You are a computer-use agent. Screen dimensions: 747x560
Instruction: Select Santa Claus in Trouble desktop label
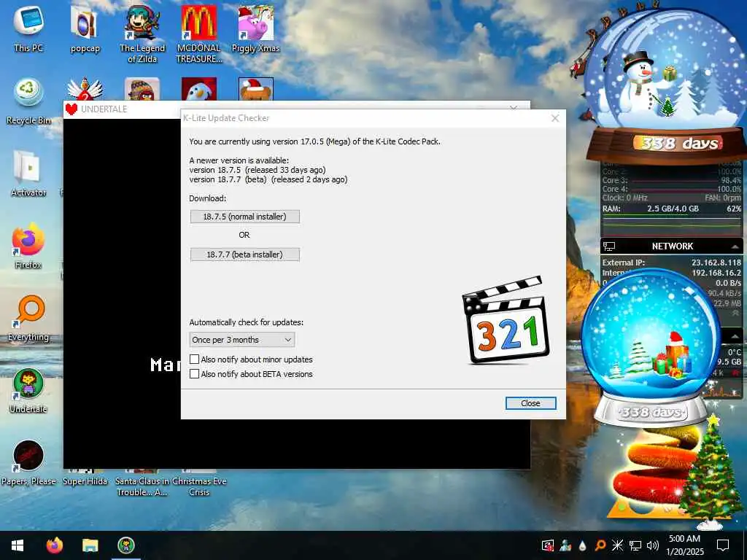pyautogui.click(x=142, y=486)
